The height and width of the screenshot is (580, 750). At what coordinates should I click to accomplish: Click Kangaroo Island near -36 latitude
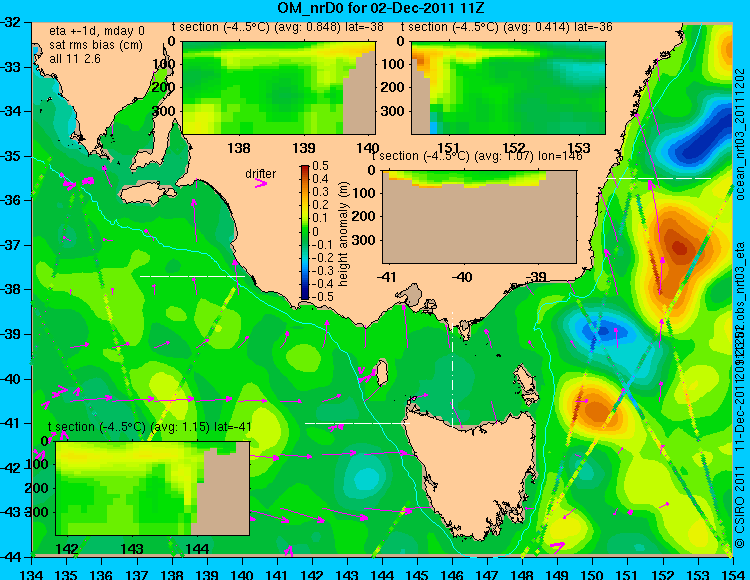point(146,193)
